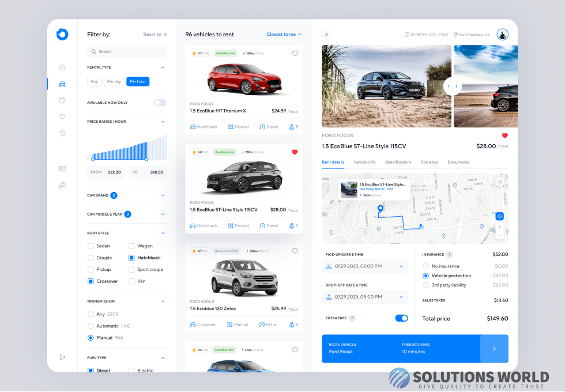Switch to the Vehicle info tab

364,162
